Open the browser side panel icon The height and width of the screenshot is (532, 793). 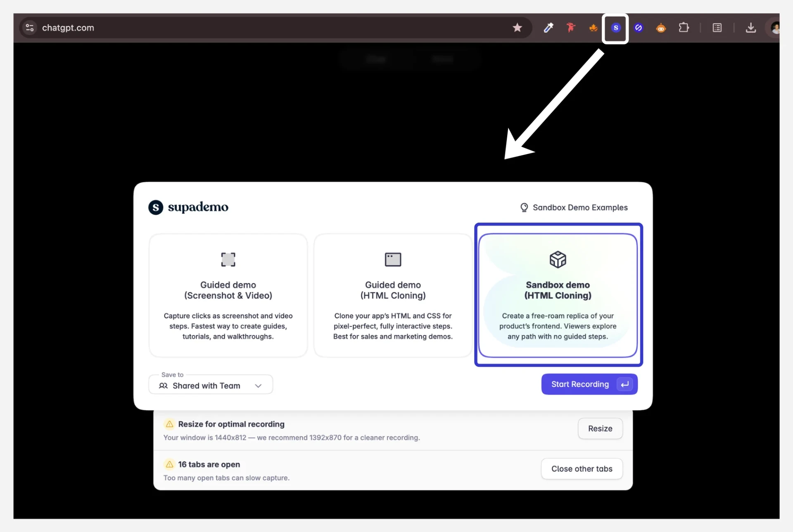[717, 28]
